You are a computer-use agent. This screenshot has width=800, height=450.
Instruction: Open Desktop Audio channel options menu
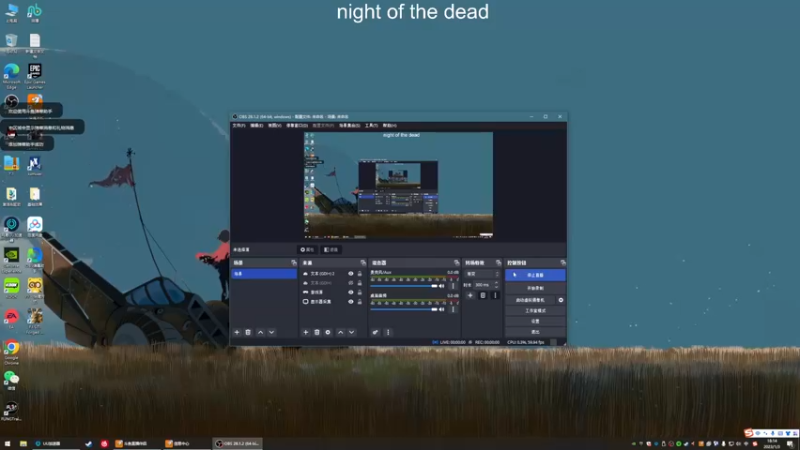(453, 309)
